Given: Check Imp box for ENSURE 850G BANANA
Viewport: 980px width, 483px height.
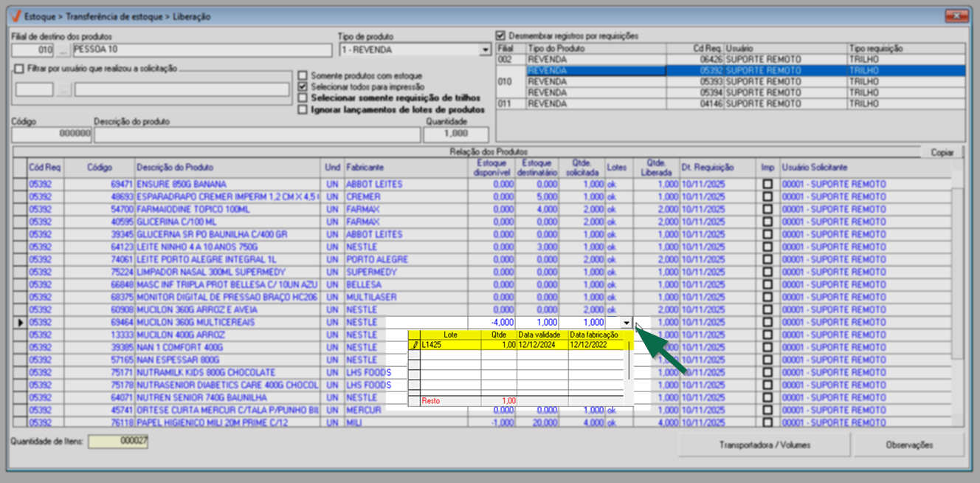Looking at the screenshot, I should [x=768, y=184].
